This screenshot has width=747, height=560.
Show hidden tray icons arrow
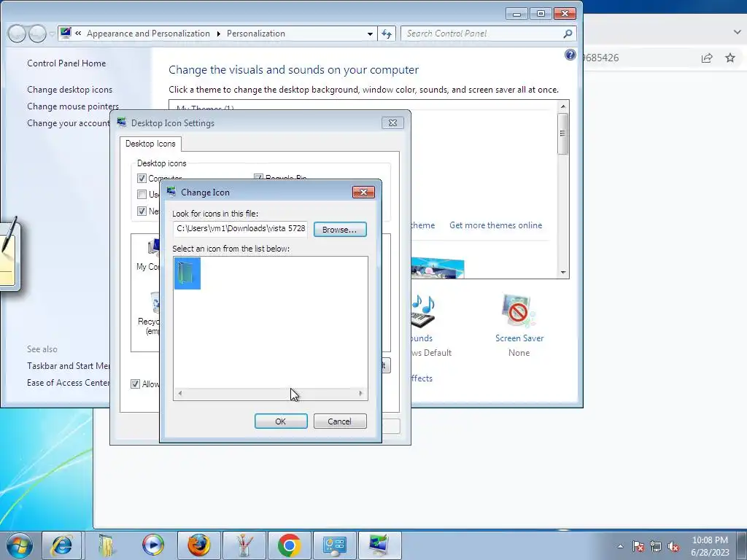point(620,546)
